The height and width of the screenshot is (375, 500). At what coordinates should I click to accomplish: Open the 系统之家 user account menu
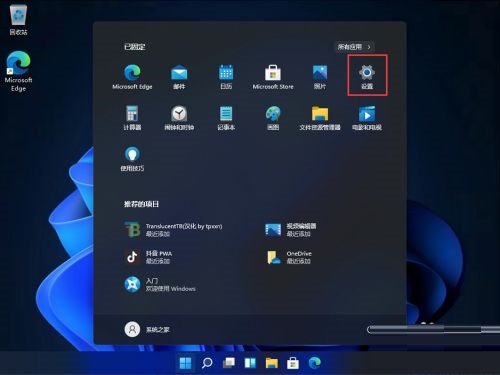coord(147,329)
